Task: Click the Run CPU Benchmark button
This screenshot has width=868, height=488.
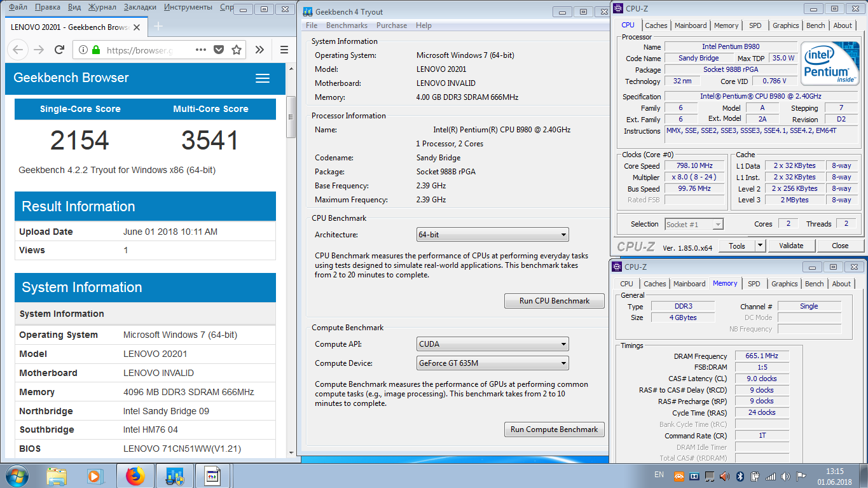Action: click(555, 301)
